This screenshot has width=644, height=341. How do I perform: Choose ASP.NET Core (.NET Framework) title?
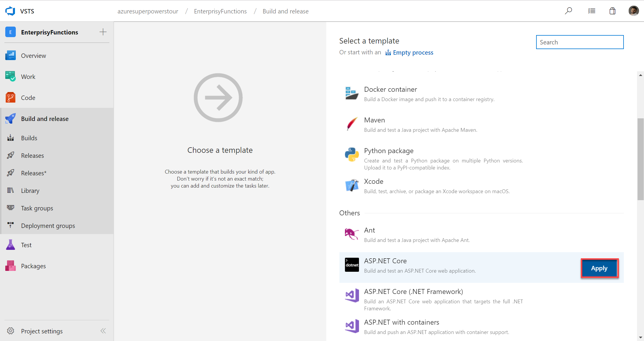click(x=413, y=291)
